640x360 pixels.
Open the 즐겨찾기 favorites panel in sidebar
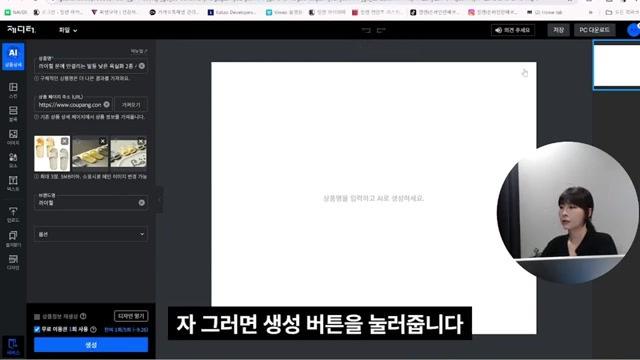pyautogui.click(x=13, y=238)
